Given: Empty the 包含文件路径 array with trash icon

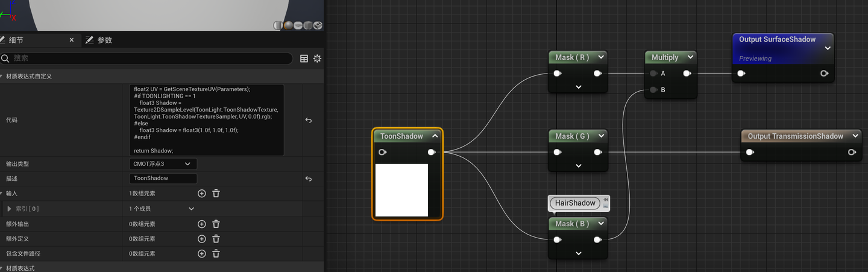Looking at the screenshot, I should point(216,254).
